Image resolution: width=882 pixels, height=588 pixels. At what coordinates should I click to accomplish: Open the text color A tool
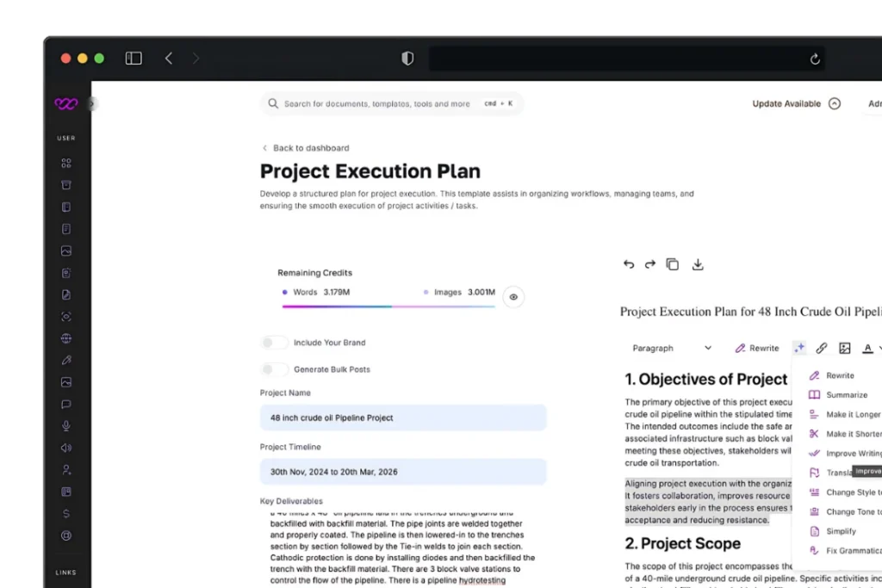click(x=868, y=349)
